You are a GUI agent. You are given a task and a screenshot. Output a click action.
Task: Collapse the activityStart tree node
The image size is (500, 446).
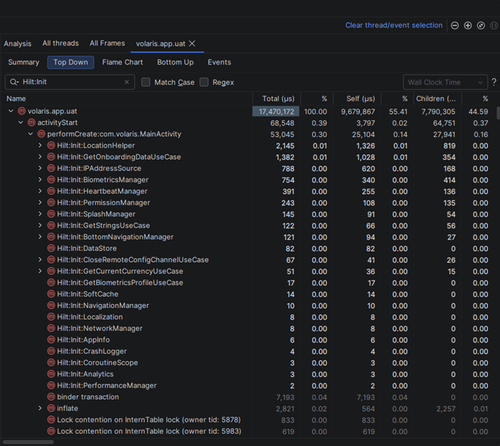pyautogui.click(x=21, y=123)
